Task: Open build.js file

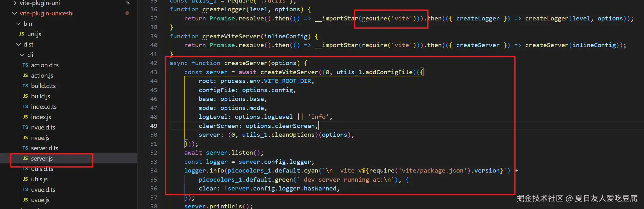Action: [41, 96]
